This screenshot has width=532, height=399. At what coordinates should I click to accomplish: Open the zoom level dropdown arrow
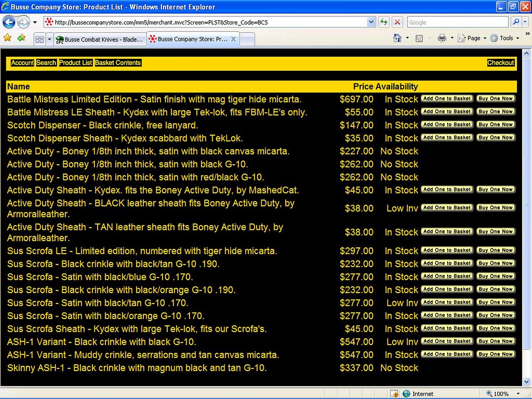click(x=518, y=394)
